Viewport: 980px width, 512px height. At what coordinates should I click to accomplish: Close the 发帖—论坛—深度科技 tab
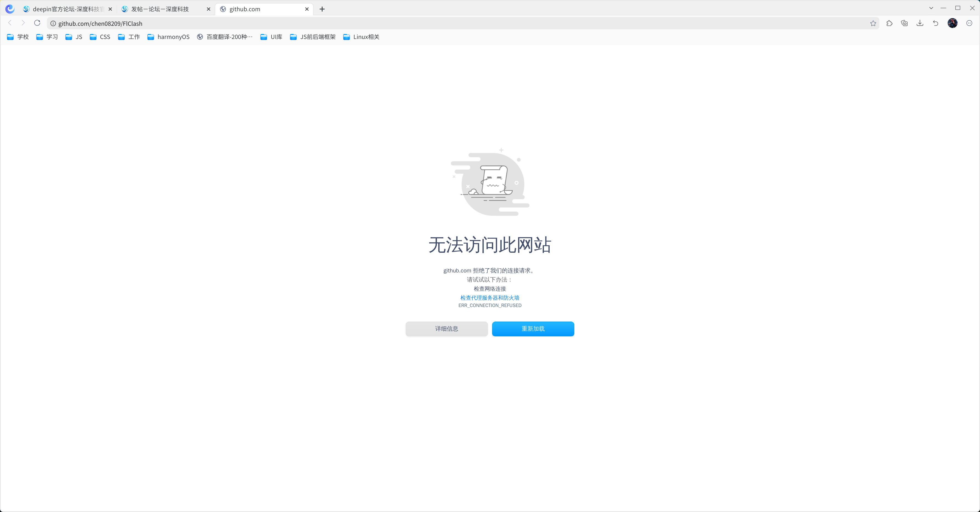pyautogui.click(x=208, y=9)
